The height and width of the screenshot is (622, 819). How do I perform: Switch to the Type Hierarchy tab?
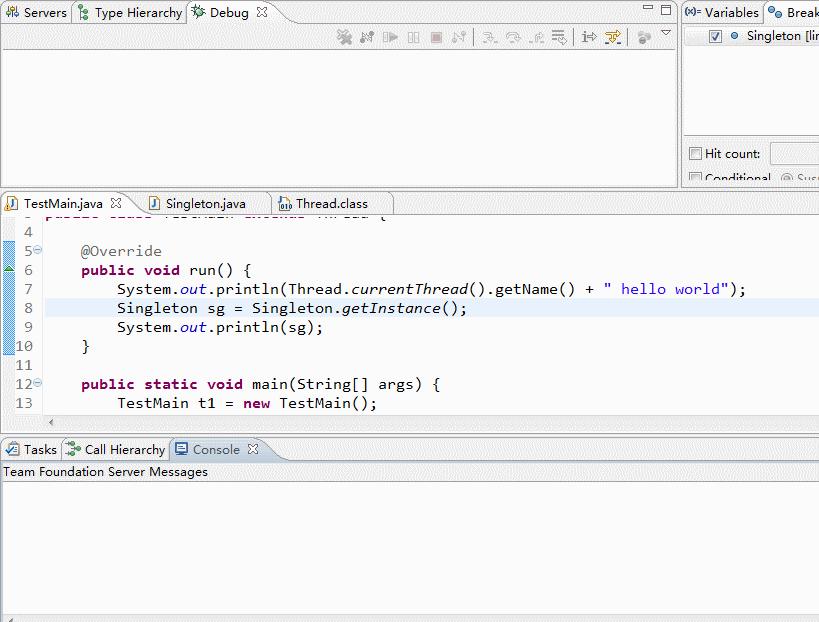pyautogui.click(x=130, y=13)
